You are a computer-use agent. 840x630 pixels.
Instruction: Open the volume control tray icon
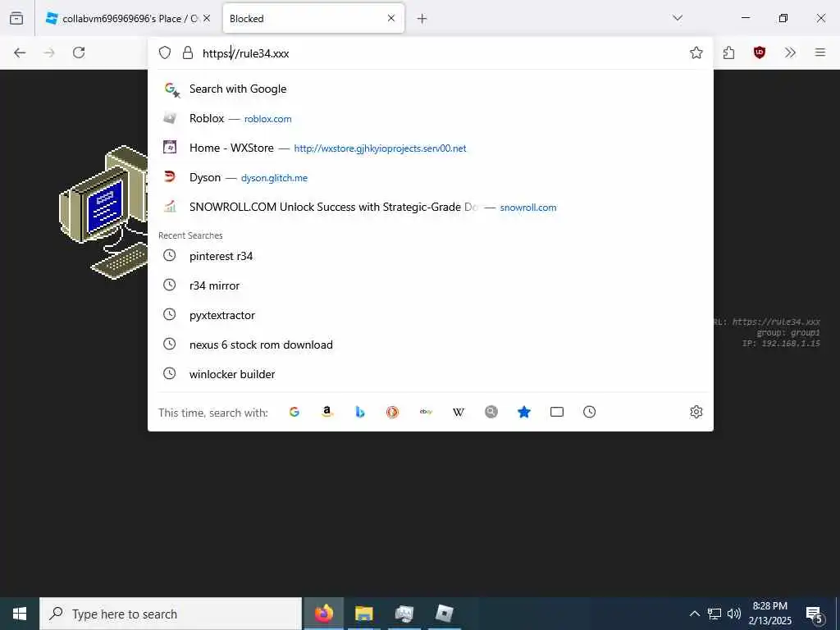[x=734, y=614]
